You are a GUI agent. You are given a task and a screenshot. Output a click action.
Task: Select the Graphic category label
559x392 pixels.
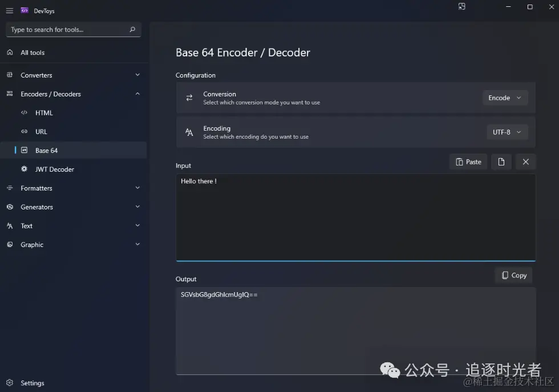click(x=32, y=245)
